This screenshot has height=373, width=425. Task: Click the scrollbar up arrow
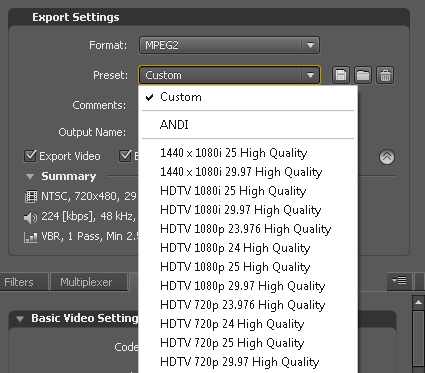coord(418,302)
